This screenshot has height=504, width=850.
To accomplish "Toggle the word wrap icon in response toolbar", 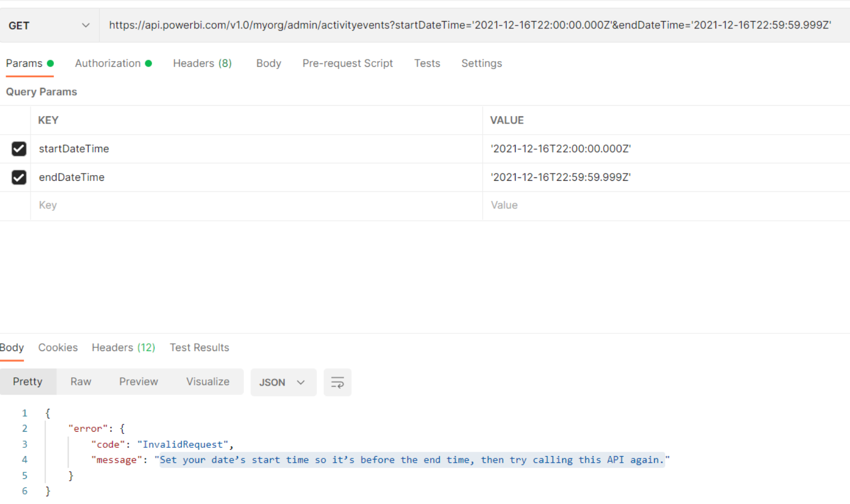I will pos(337,382).
